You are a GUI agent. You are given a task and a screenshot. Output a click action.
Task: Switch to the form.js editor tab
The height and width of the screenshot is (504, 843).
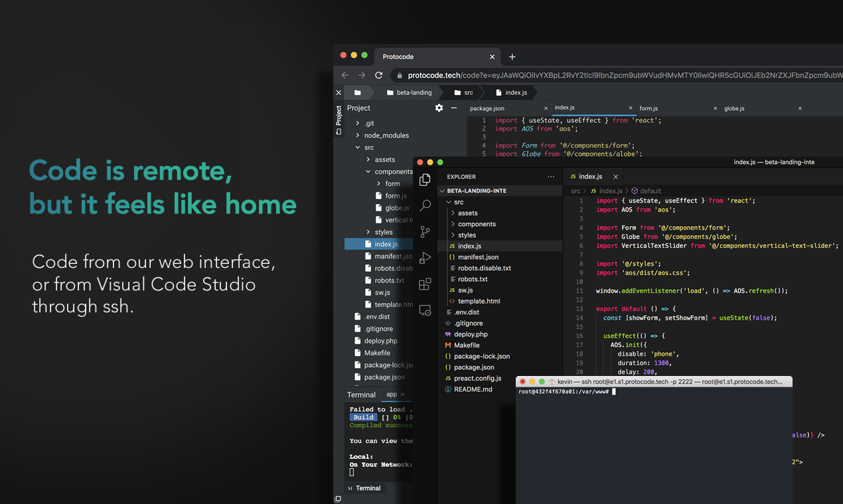(649, 108)
